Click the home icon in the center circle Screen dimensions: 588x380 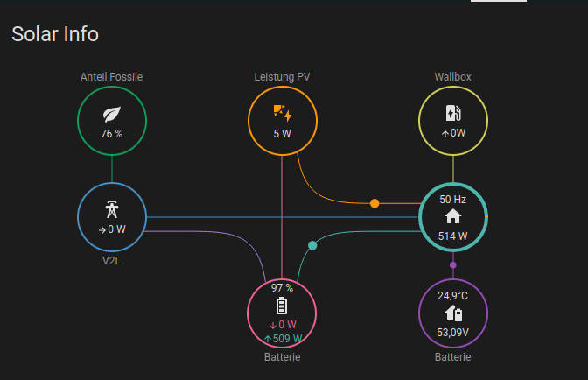coord(452,216)
